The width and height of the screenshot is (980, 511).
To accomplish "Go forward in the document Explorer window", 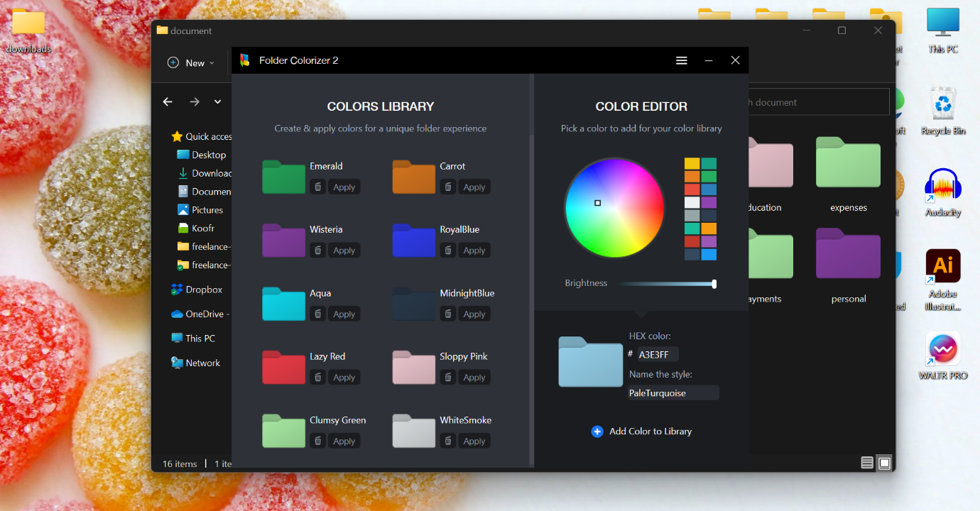I will (x=195, y=101).
